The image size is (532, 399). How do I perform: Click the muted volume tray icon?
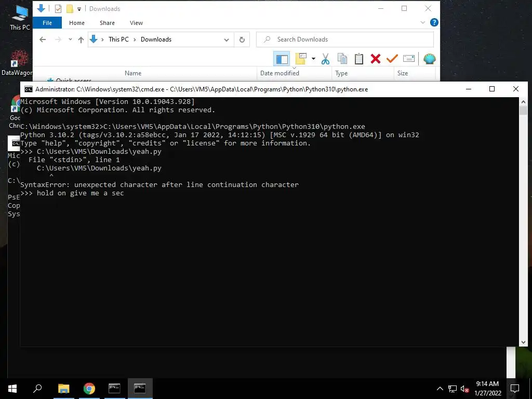[464, 389]
